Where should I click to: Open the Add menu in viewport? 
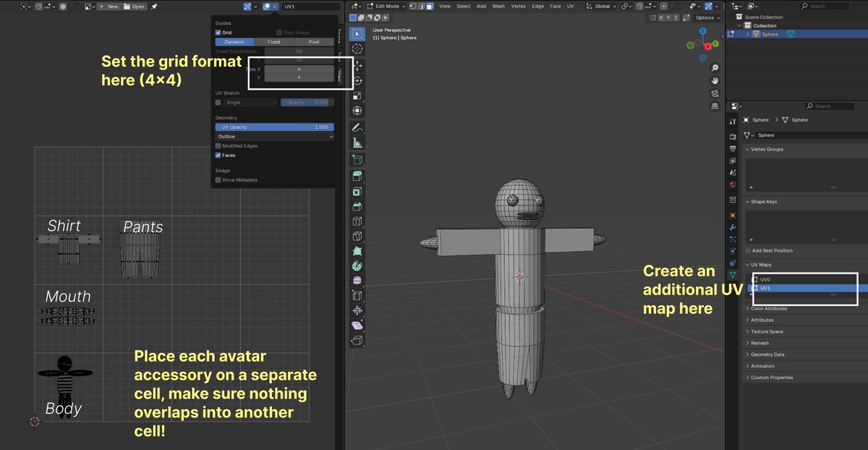coord(482,6)
